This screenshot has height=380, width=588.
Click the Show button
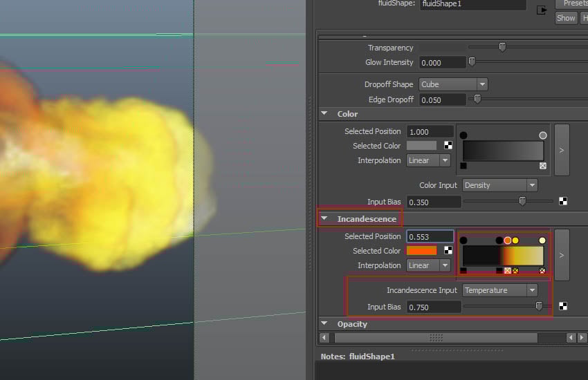click(x=566, y=18)
